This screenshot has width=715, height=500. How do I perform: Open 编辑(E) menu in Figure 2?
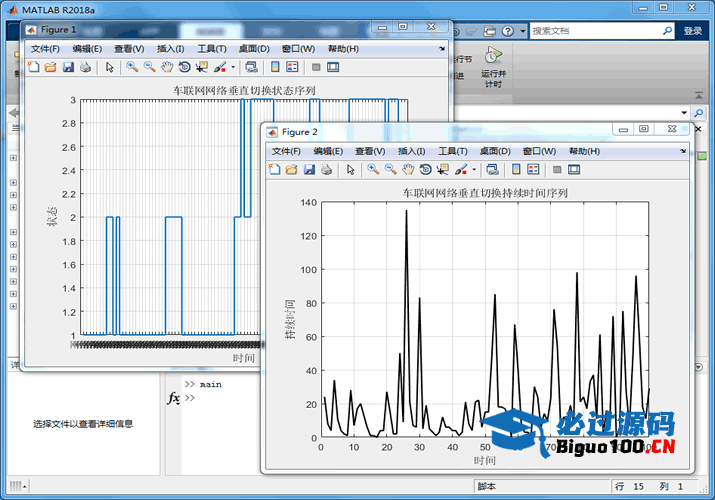click(x=328, y=151)
